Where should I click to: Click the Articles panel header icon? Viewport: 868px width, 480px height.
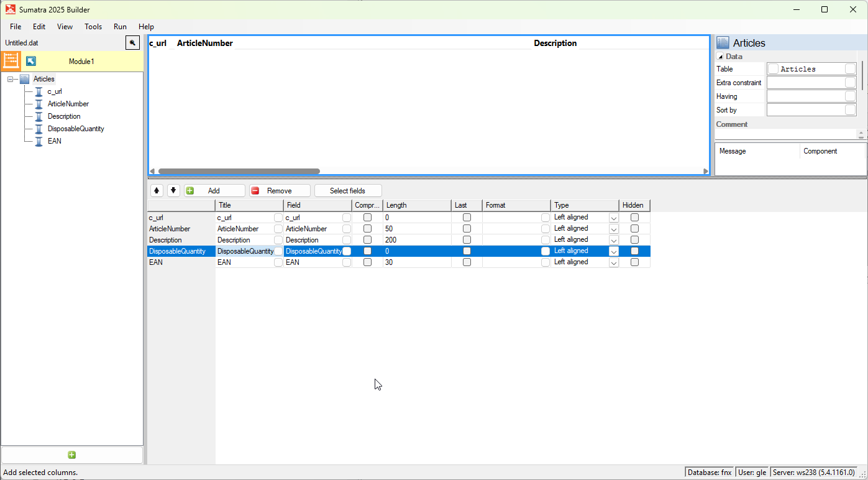coord(723,43)
